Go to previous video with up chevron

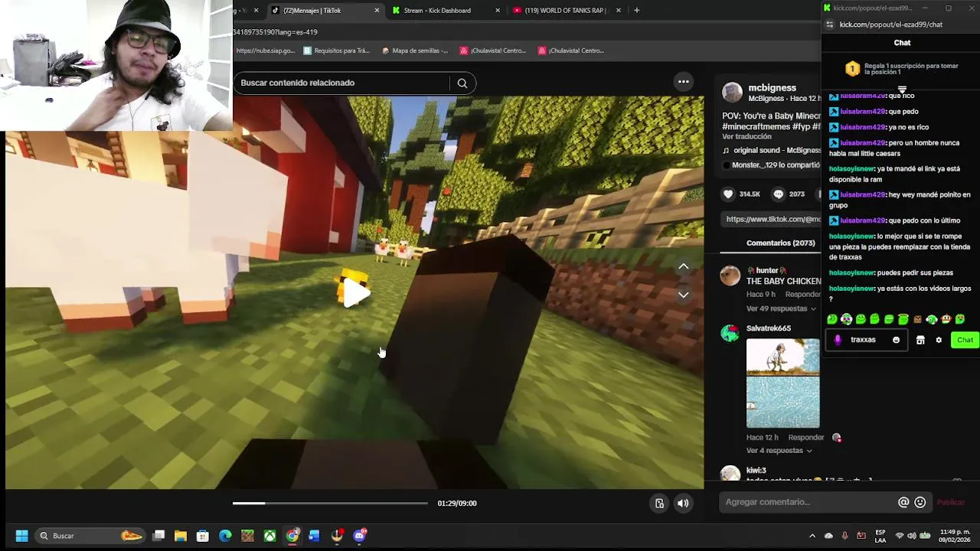coord(684,266)
